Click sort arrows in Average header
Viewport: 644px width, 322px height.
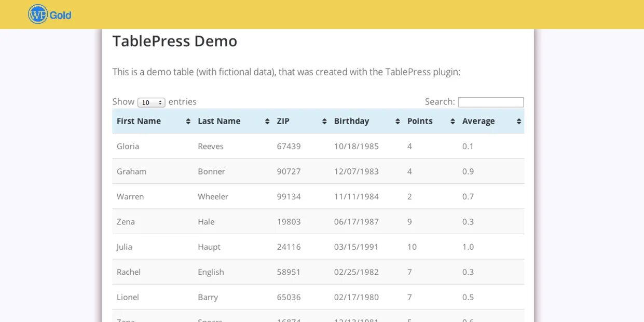518,122
